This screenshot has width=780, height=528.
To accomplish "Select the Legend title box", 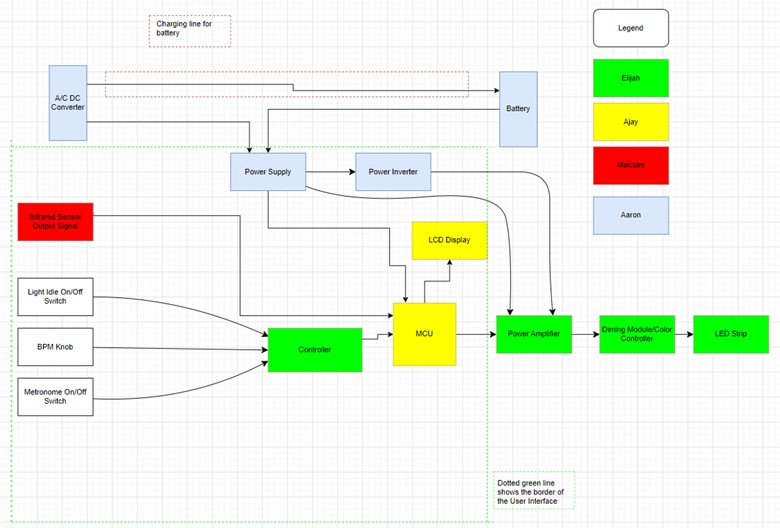I will point(630,28).
